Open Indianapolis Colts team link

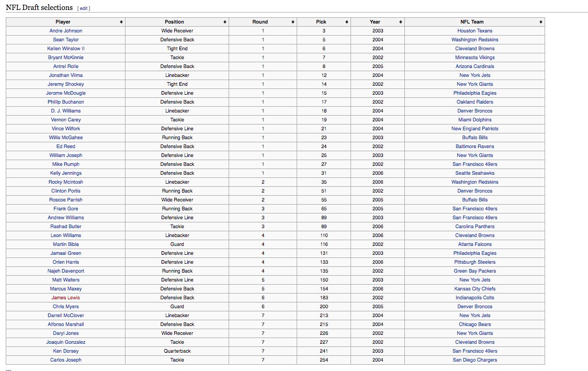pyautogui.click(x=475, y=298)
